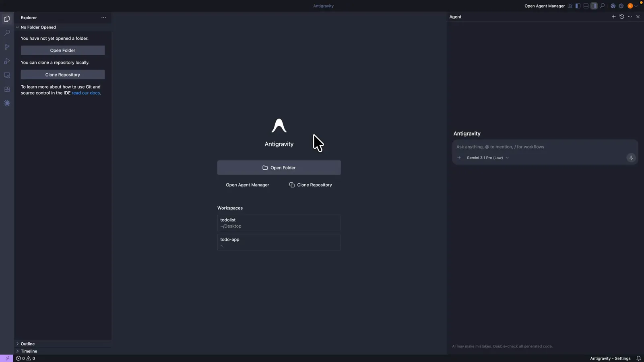
Task: Click the Explorer panel title
Action: click(x=29, y=18)
